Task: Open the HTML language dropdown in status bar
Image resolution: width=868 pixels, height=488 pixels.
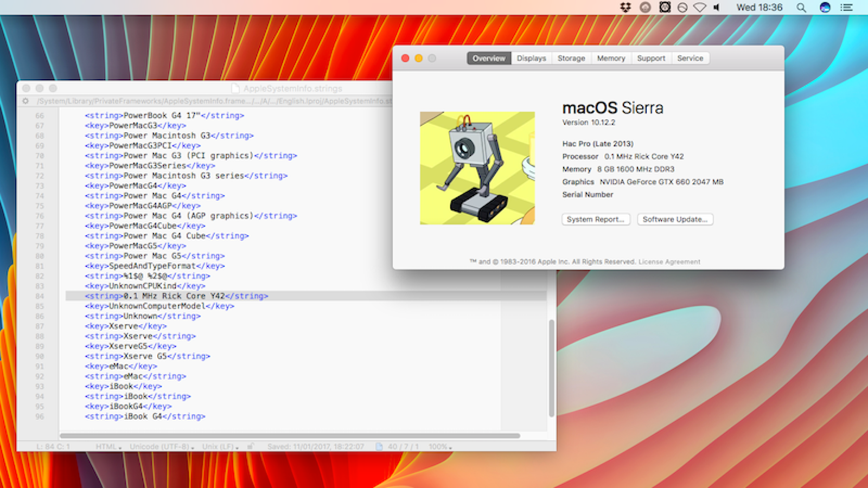Action: pos(108,447)
